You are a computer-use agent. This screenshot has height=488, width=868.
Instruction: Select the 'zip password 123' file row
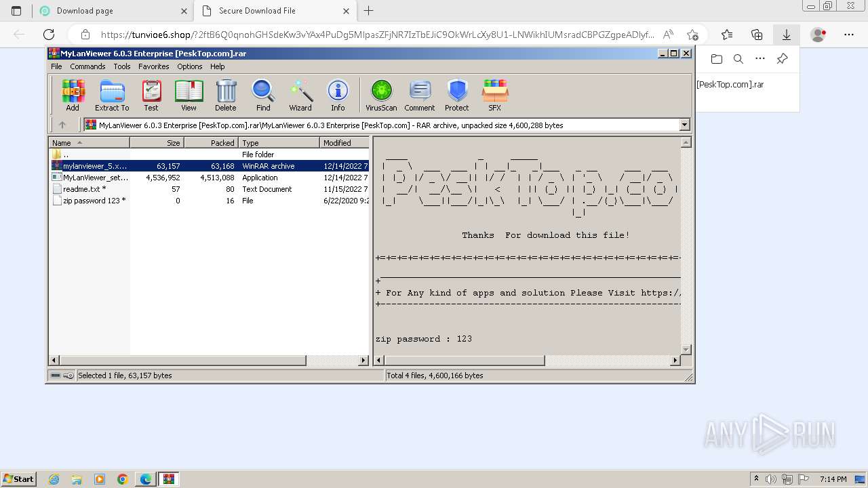click(x=209, y=201)
